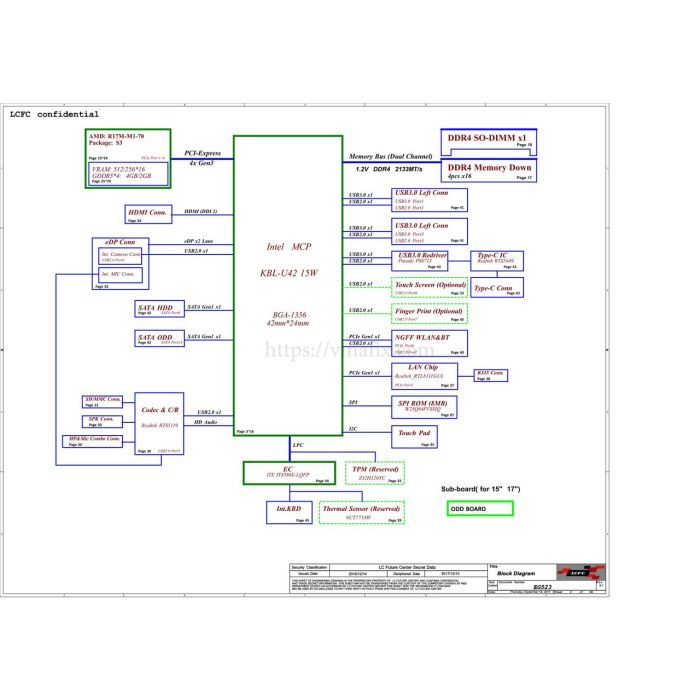700x700 pixels.
Task: Click the 'KBL-U42 15W' text
Action: tap(288, 273)
